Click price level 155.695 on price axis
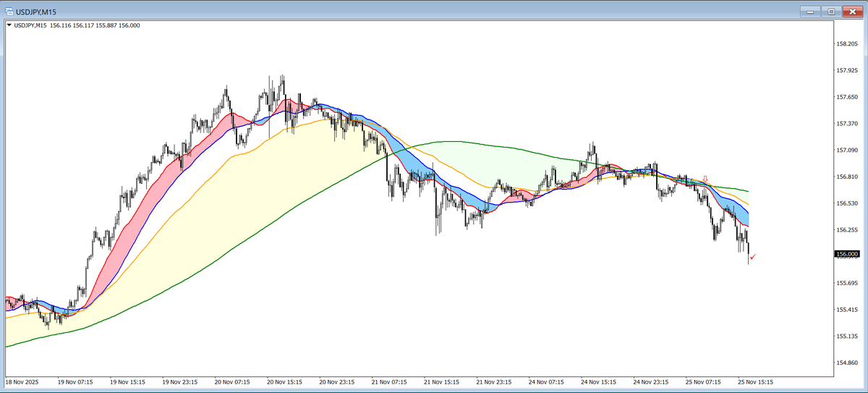 coord(846,283)
